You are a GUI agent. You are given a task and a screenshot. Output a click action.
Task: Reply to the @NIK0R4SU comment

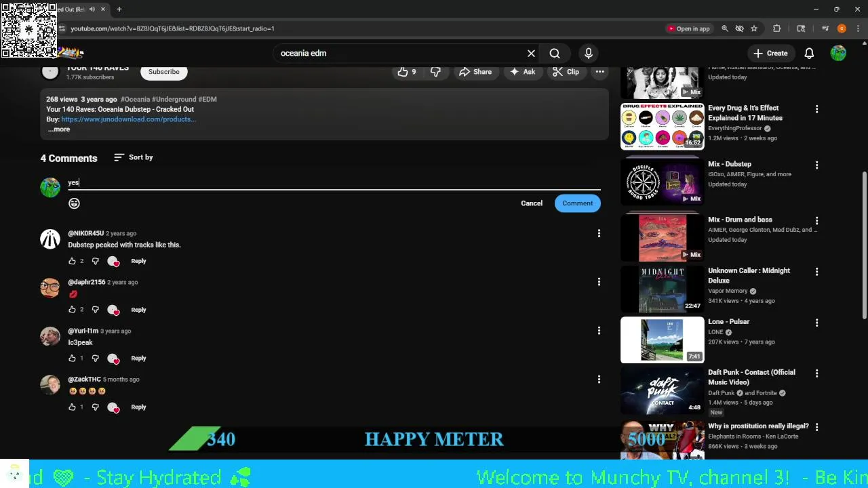click(x=138, y=261)
